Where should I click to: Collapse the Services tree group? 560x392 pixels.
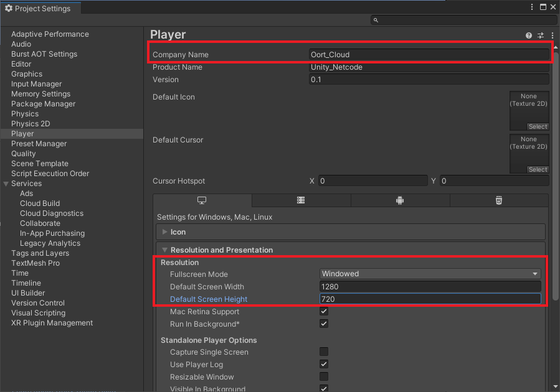click(x=6, y=184)
